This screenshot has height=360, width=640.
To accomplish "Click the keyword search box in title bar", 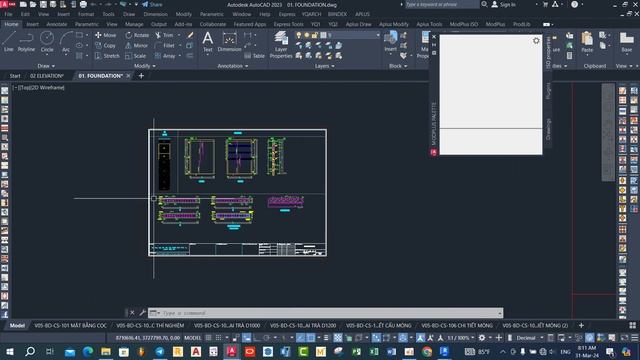I will 442,4.
